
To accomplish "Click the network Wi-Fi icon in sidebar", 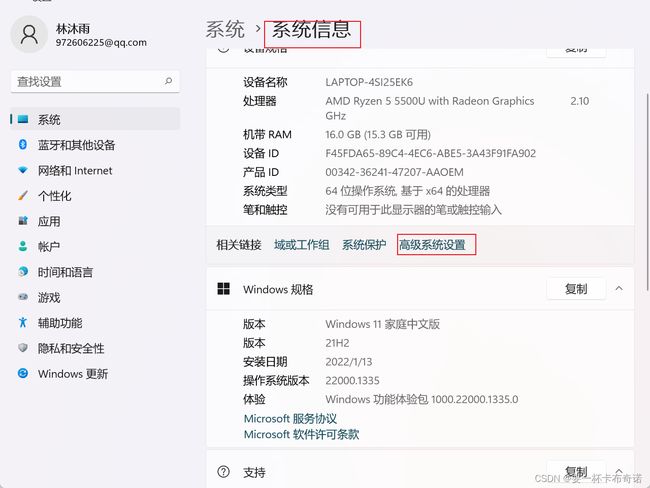I will 23,170.
